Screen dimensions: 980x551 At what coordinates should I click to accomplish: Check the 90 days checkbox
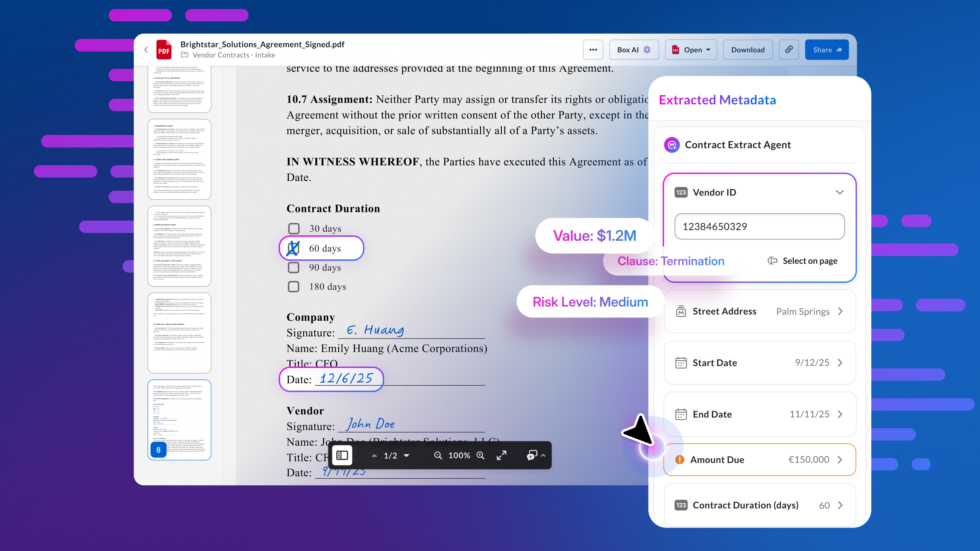click(x=294, y=267)
